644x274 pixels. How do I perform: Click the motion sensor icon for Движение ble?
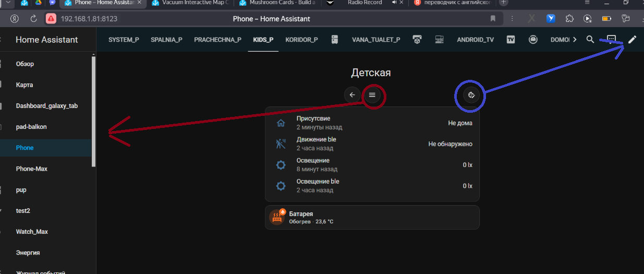point(281,144)
